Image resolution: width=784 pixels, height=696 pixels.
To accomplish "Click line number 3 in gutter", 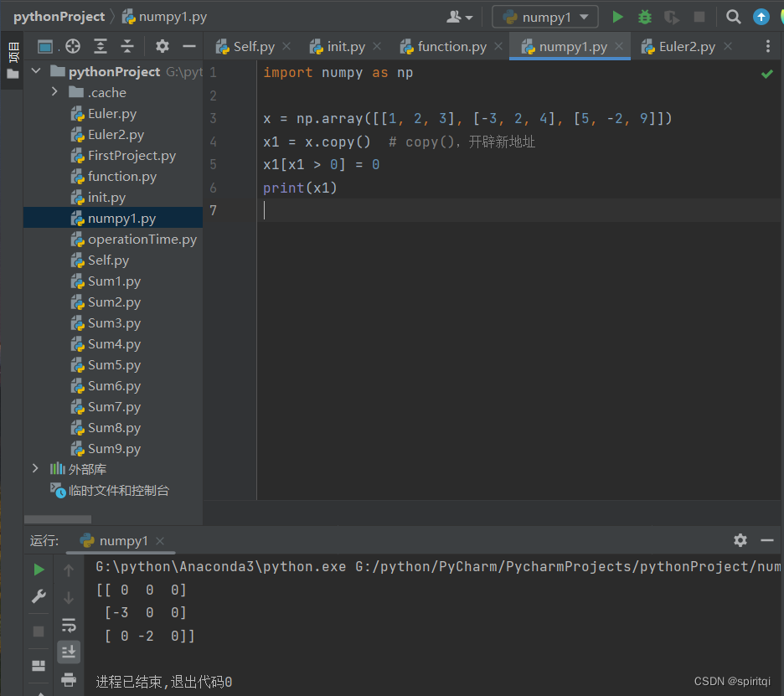I will [x=213, y=118].
